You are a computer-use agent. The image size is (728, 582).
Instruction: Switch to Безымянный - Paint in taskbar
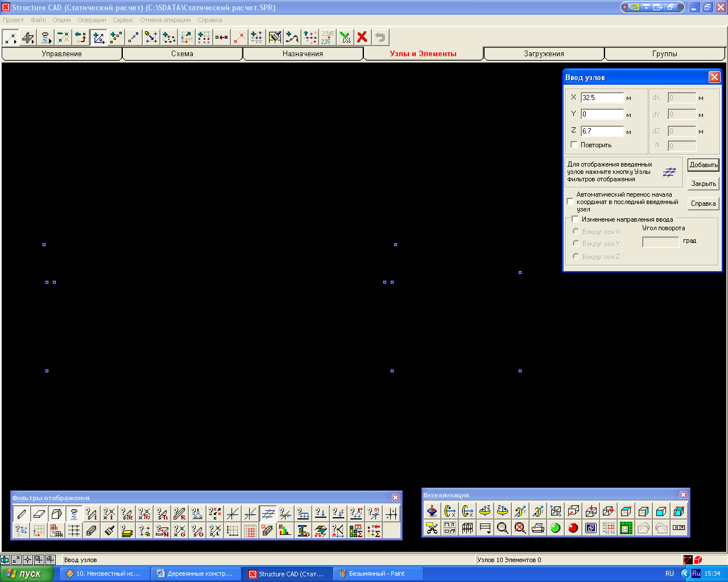(378, 574)
